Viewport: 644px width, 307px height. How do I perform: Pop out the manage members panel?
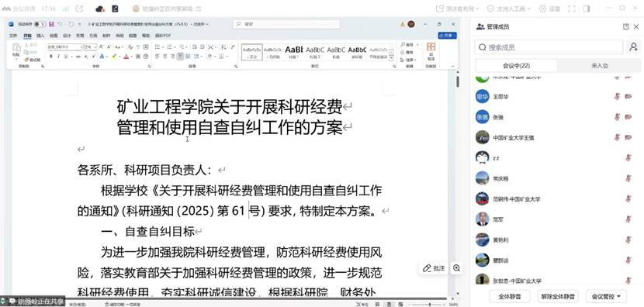tap(625, 26)
